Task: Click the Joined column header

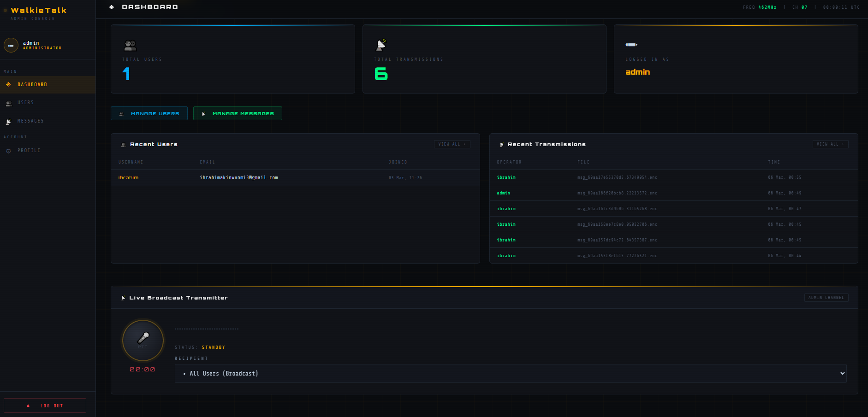Action: tap(398, 162)
